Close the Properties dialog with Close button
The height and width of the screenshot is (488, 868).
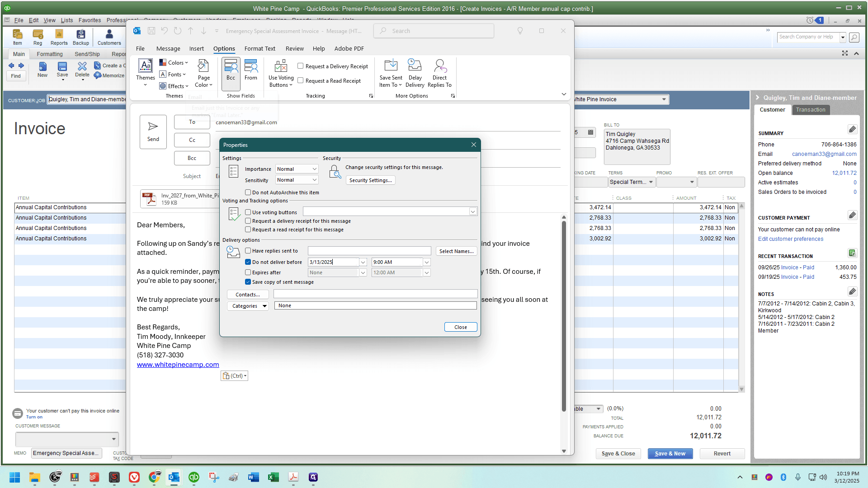point(461,327)
